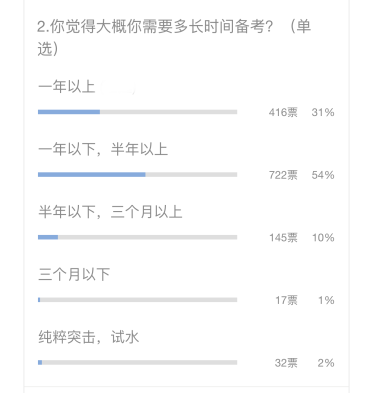
Task: Select the option 一年以上
Action: pyautogui.click(x=67, y=87)
